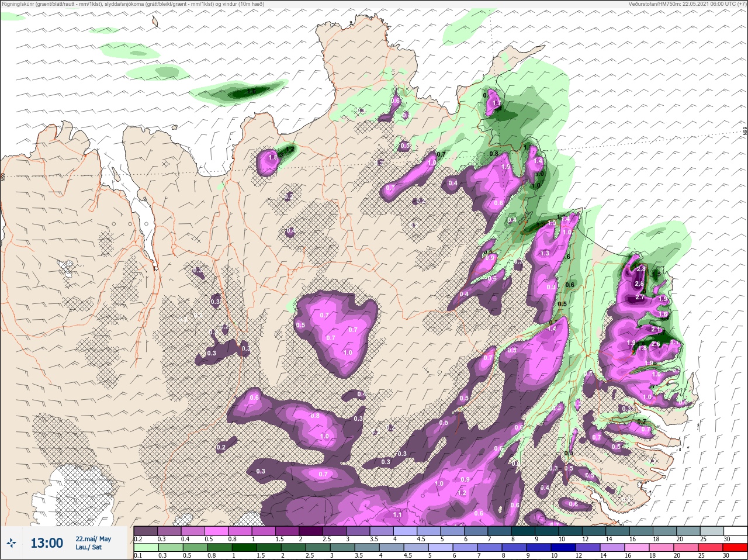The image size is (748, 560).
Task: Click the 2.8 precipitation value on the east coast
Action: (640, 269)
